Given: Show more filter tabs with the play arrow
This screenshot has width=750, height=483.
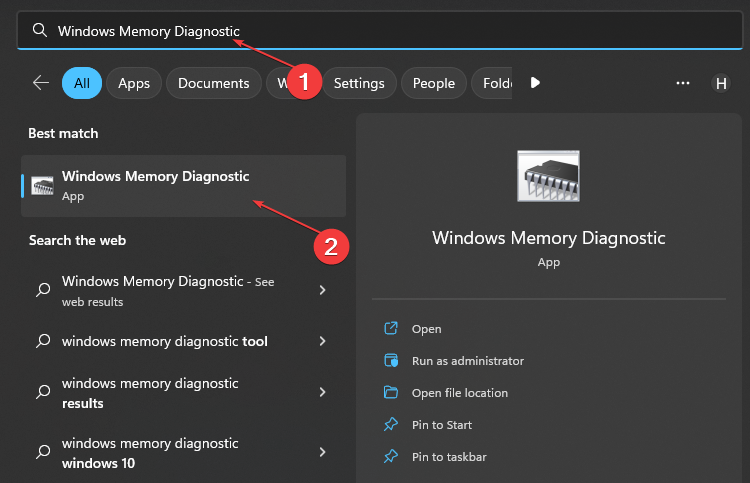Looking at the screenshot, I should tap(535, 83).
